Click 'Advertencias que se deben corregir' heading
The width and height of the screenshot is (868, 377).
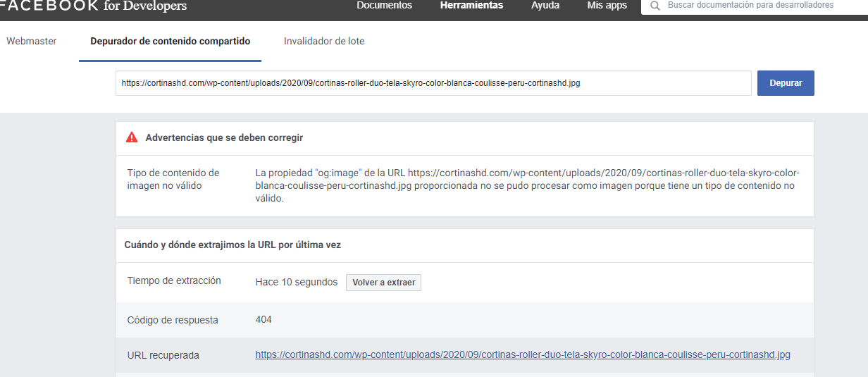[224, 137]
